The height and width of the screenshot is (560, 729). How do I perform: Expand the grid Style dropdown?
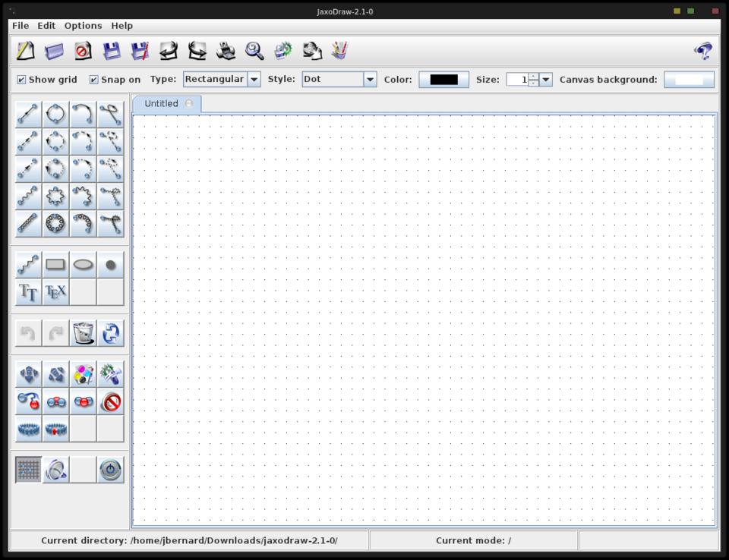click(370, 80)
